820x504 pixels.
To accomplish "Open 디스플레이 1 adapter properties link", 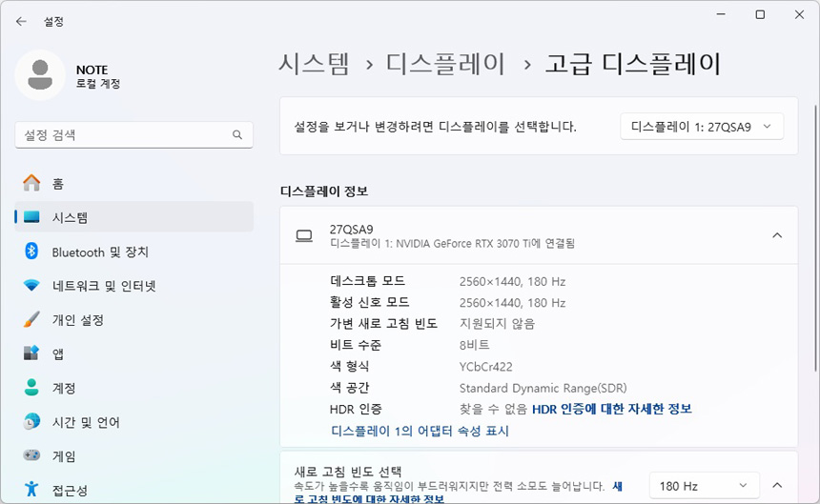I will pos(420,431).
